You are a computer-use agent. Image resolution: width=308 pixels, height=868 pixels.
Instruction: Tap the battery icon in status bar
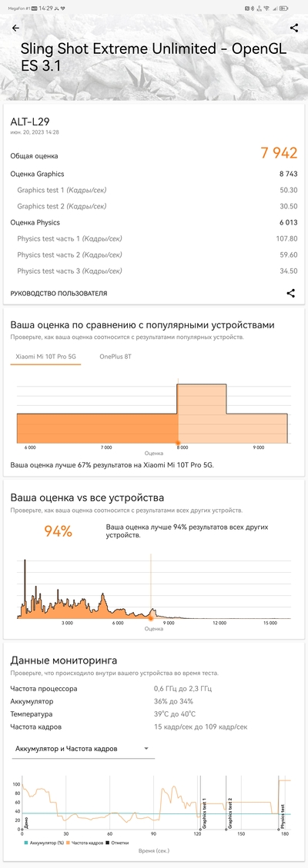pos(283,8)
